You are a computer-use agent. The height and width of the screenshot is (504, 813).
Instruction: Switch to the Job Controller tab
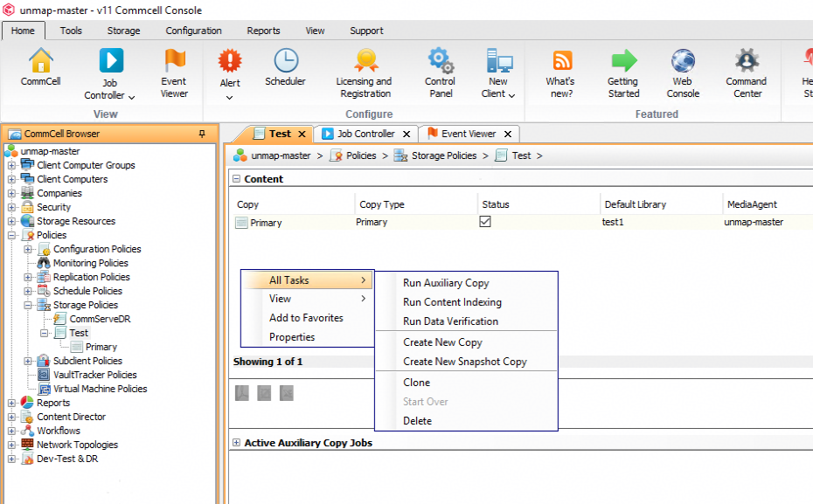(366, 134)
